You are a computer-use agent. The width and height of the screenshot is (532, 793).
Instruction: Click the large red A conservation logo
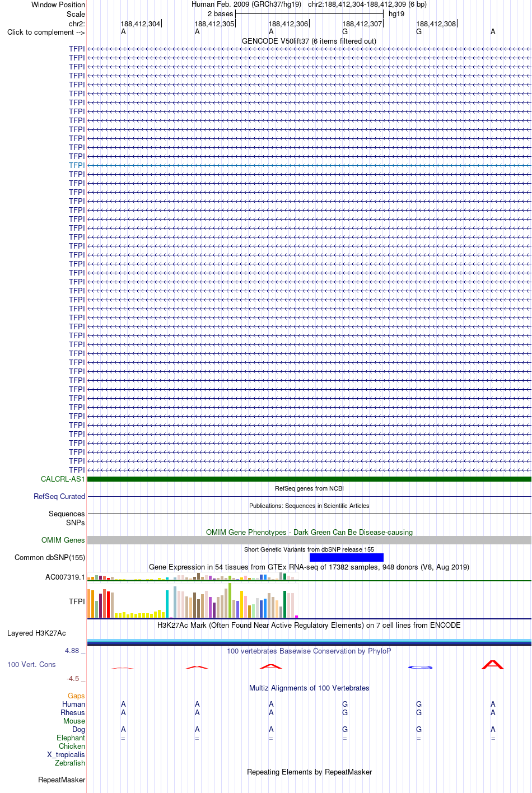coord(493,665)
